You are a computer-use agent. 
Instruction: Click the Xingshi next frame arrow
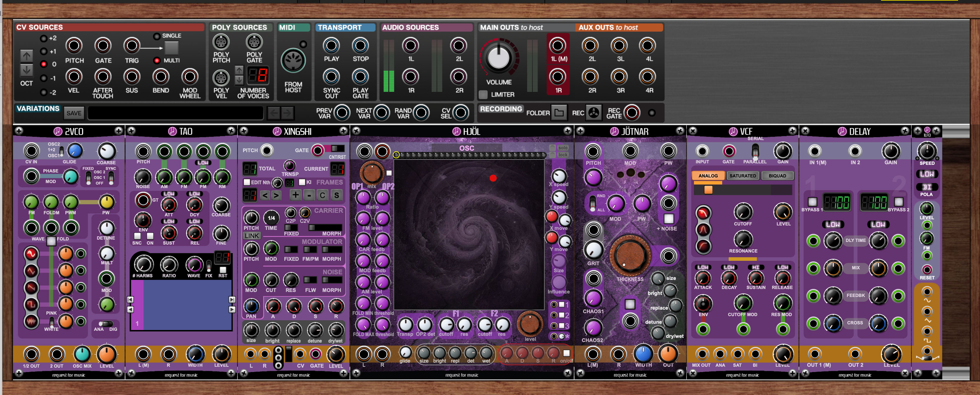tap(277, 195)
